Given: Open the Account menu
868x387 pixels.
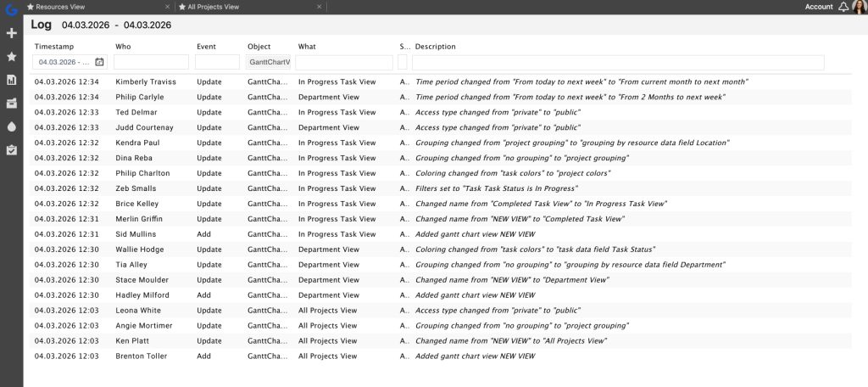Looking at the screenshot, I should point(818,7).
